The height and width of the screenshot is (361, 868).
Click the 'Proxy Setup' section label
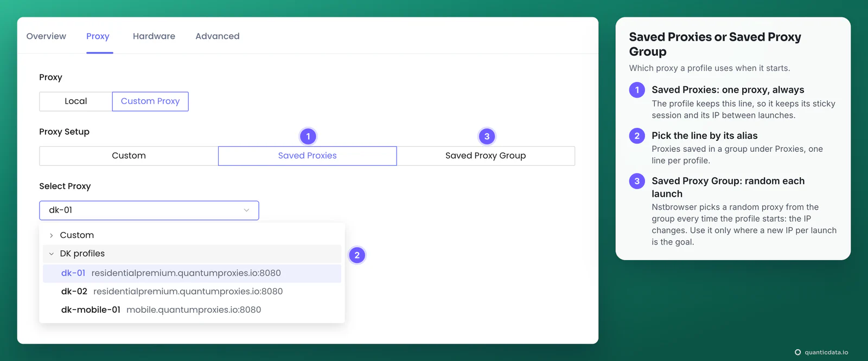[64, 132]
